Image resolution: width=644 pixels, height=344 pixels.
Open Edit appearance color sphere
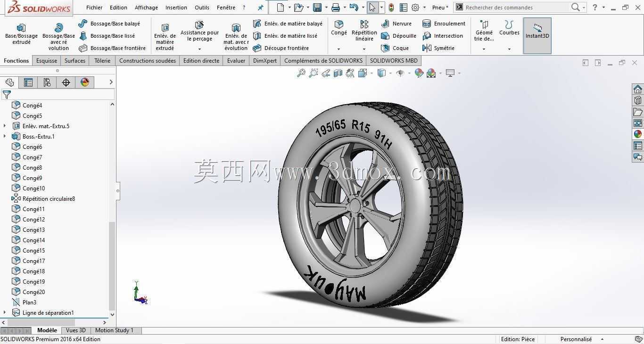[x=419, y=73]
